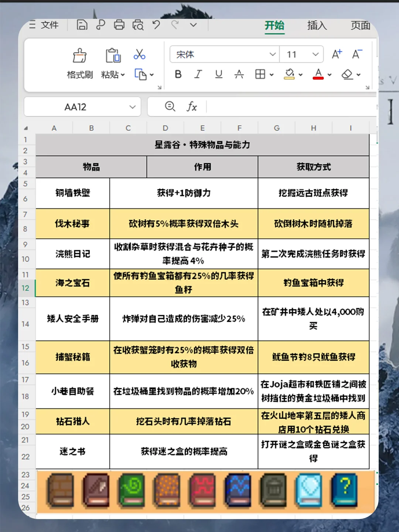
Task: Click the zoom magnifier in formula bar
Action: click(x=170, y=106)
